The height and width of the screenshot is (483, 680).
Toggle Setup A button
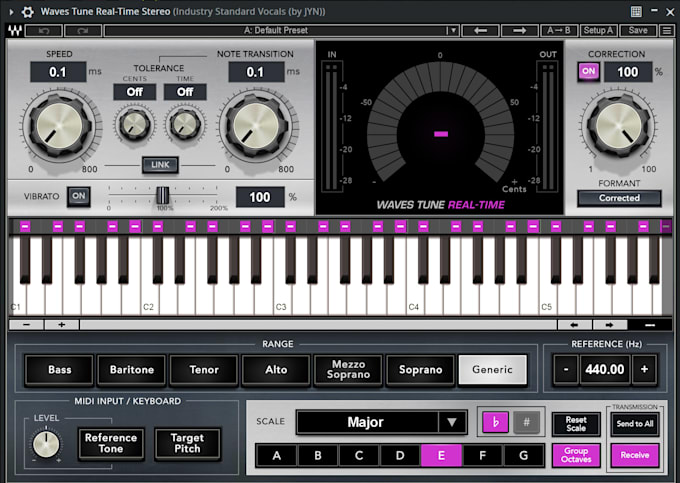pos(598,31)
